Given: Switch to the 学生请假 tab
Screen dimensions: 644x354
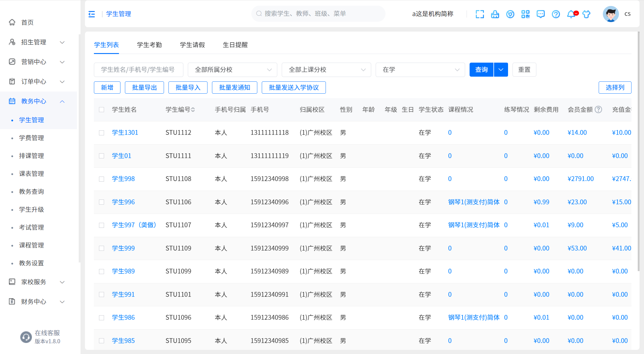Looking at the screenshot, I should [x=192, y=45].
